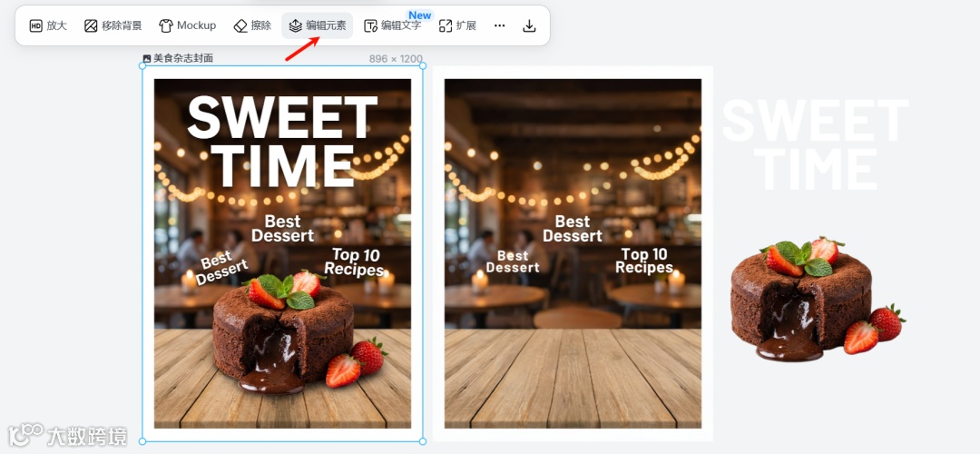Click the bottom-left selection handle
This screenshot has height=454, width=980.
pos(142,441)
